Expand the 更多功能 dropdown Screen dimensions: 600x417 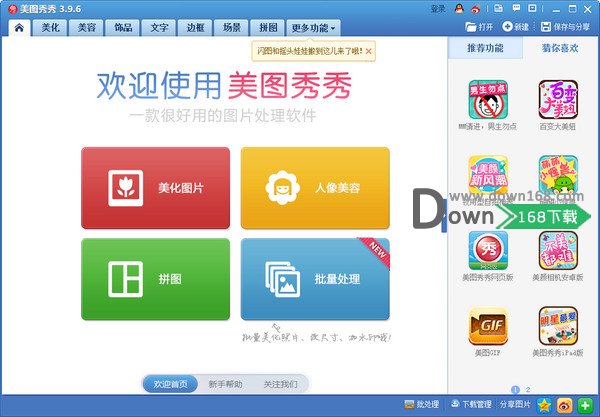tap(313, 28)
